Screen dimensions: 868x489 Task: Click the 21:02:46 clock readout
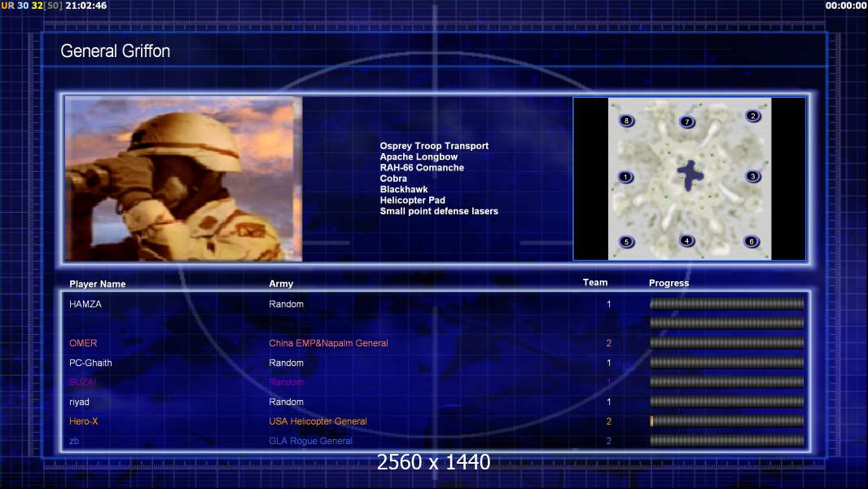[85, 6]
